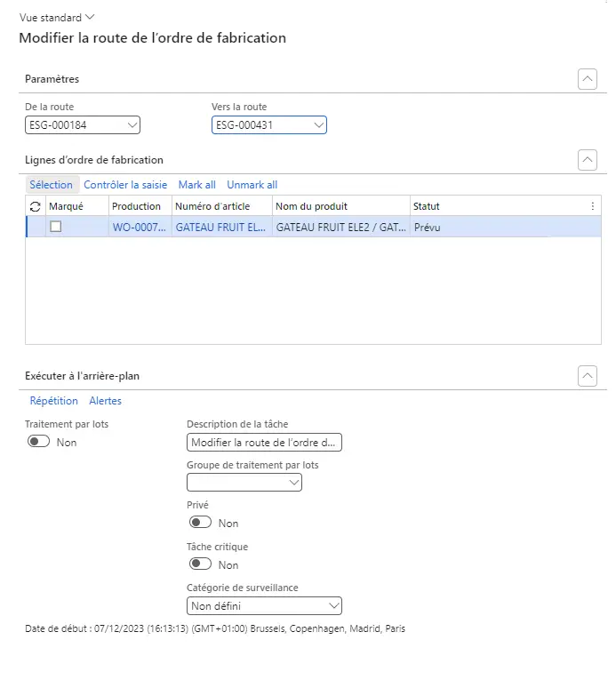Open Catégorie de surveillance dropdown
Screen dimensions: 616x680
tap(334, 606)
